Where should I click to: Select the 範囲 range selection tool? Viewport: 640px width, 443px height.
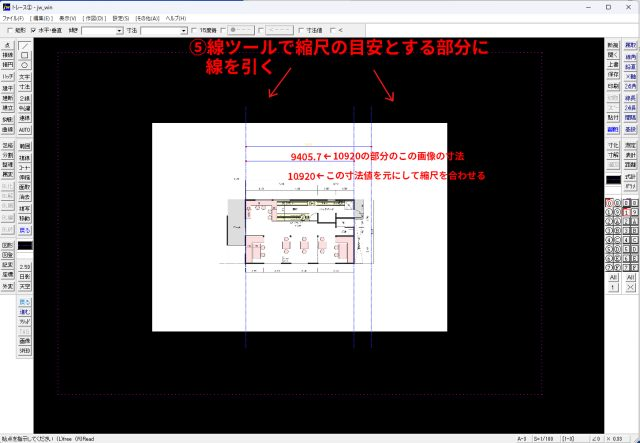click(x=25, y=146)
